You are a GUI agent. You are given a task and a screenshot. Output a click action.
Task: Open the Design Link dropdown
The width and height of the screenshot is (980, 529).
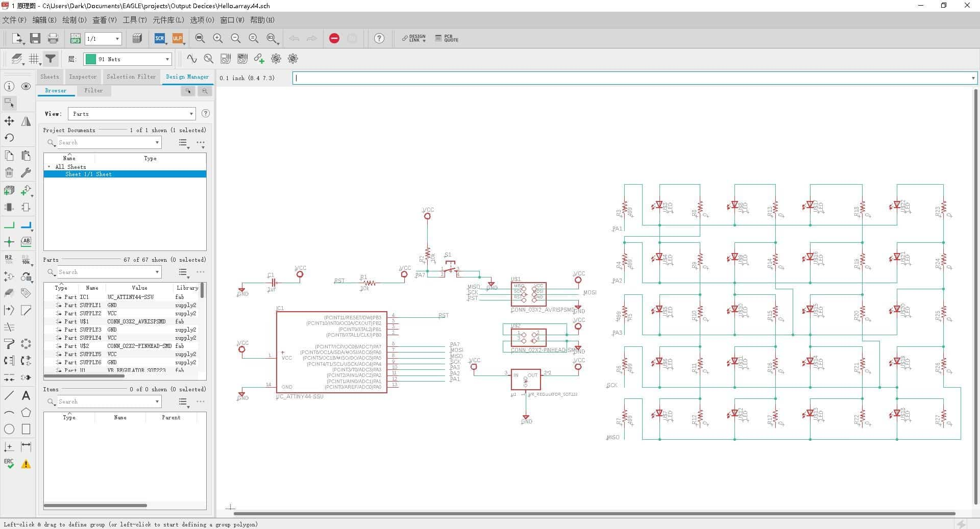click(413, 38)
